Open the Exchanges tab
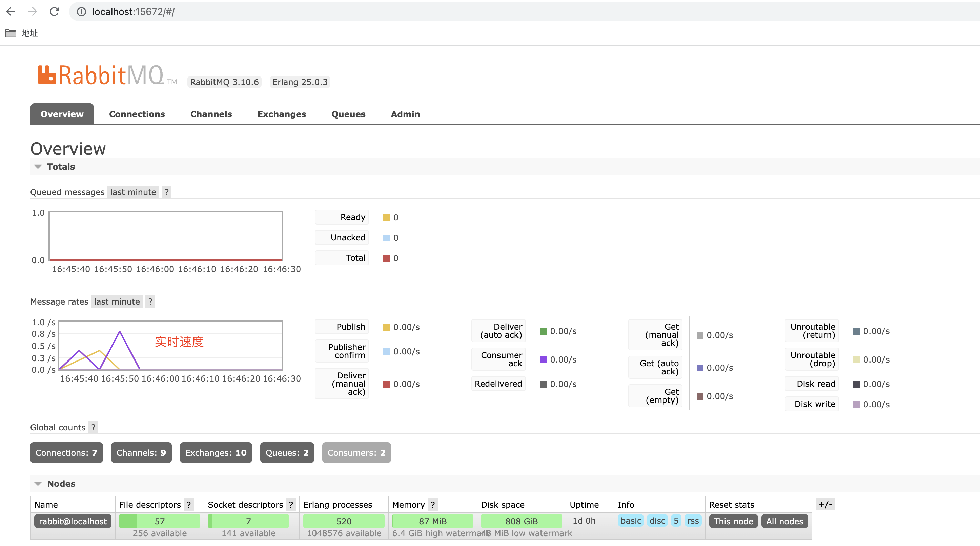The image size is (980, 546). [282, 114]
